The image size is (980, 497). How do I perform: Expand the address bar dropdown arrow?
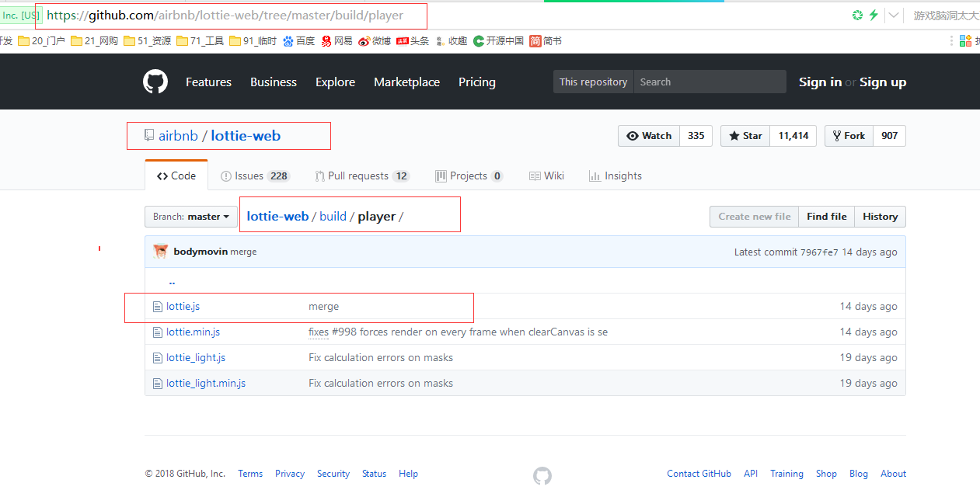pos(894,15)
